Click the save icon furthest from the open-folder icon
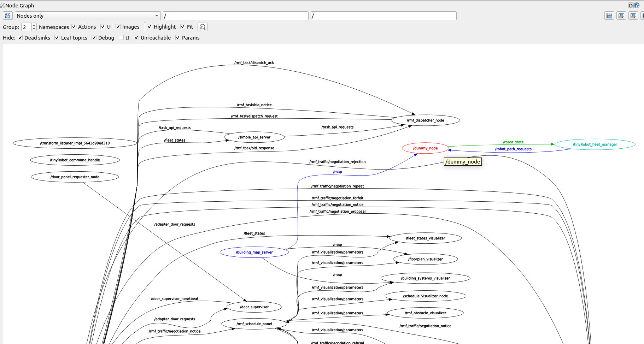Image resolution: width=644 pixels, height=344 pixels. click(x=633, y=16)
